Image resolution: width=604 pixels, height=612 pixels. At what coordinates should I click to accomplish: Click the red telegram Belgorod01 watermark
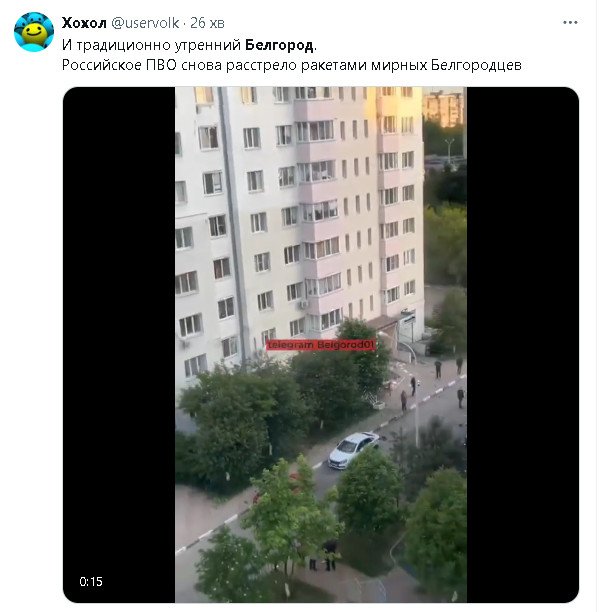click(321, 345)
